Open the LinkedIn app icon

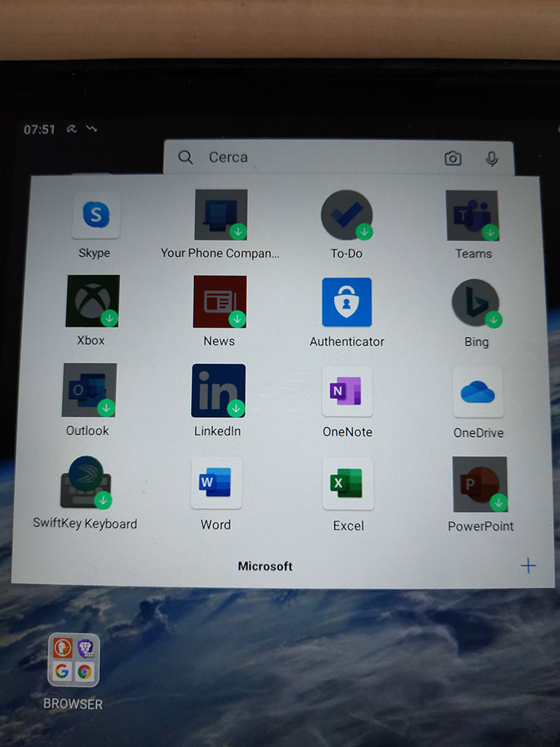tap(219, 391)
